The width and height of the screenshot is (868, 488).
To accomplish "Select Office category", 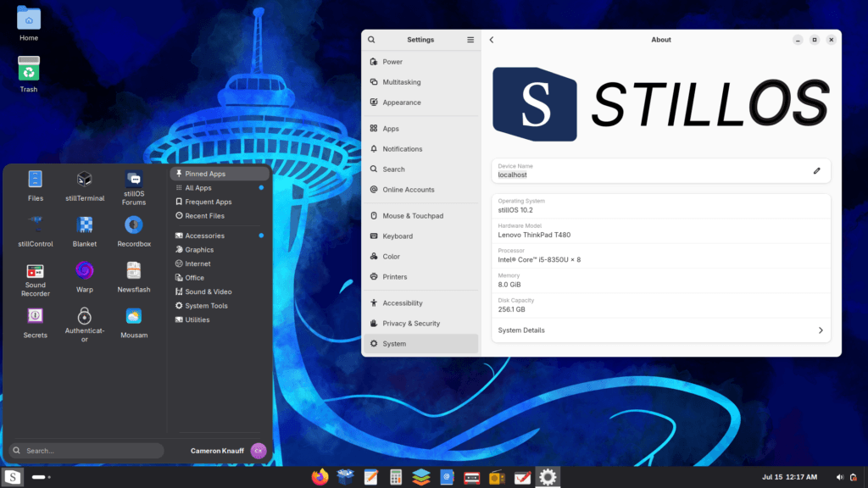I will coord(220,278).
